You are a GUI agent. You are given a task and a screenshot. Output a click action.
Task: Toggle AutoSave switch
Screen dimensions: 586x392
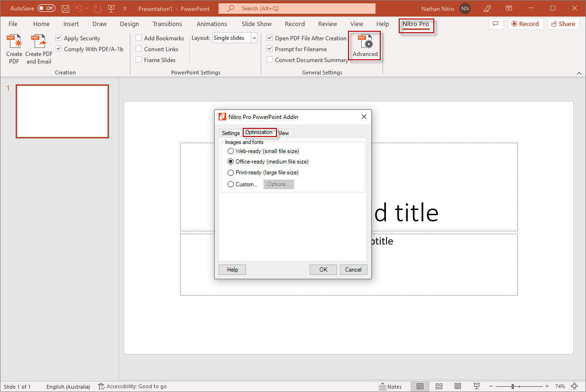pos(46,9)
